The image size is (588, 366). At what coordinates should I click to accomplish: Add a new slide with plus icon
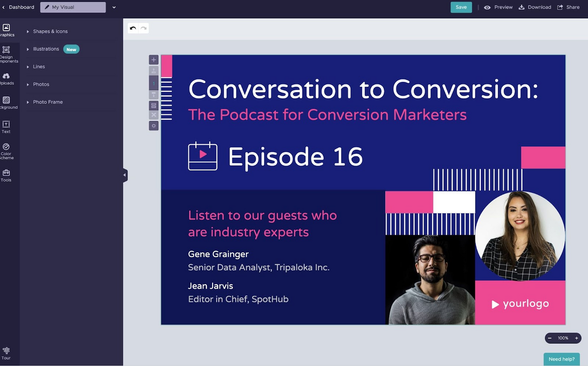[x=153, y=60]
